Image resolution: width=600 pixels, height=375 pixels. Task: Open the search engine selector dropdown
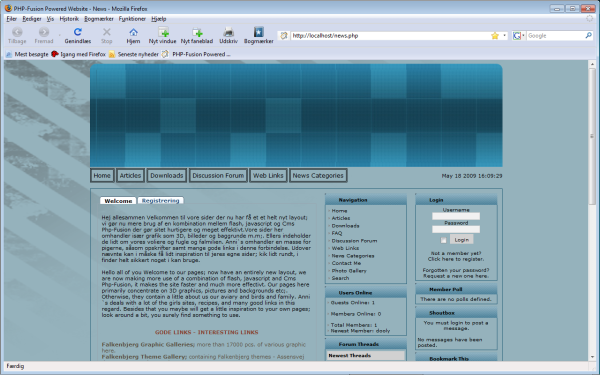[518, 36]
